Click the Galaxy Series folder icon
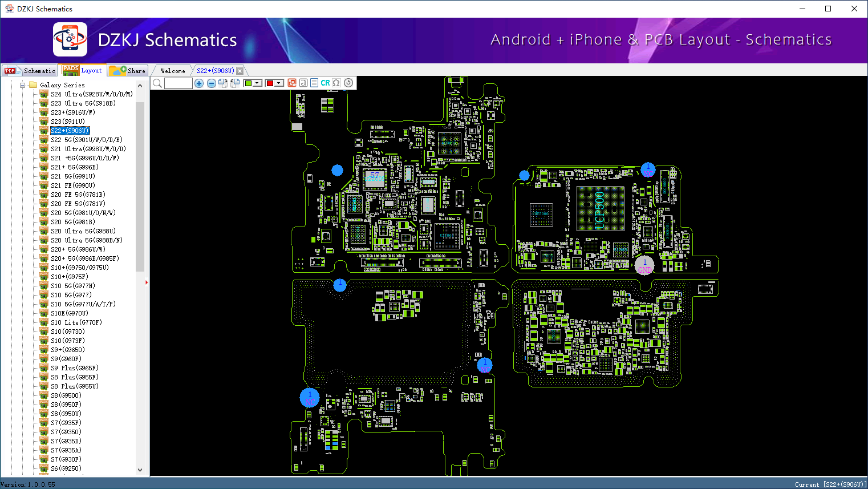868x489 pixels. point(33,85)
